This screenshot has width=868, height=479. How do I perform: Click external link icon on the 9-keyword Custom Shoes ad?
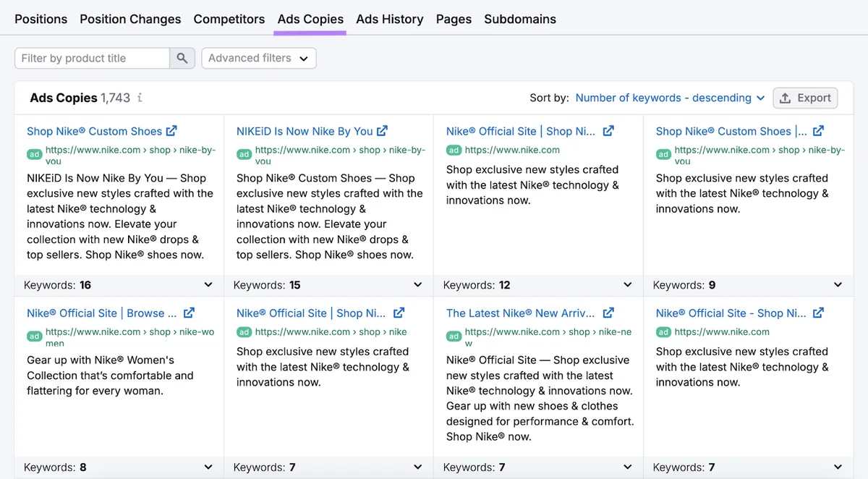coord(818,131)
